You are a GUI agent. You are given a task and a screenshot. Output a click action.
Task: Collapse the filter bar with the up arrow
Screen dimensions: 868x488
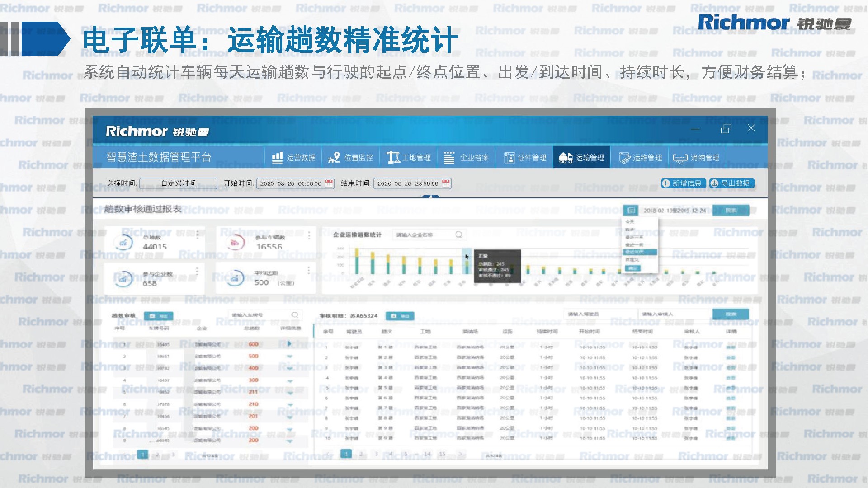(431, 197)
